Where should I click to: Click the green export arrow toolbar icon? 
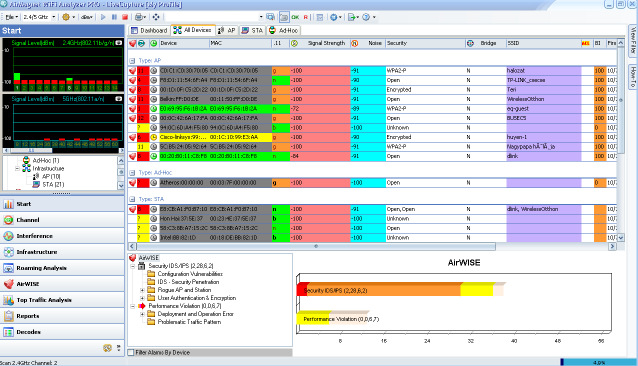(352, 17)
